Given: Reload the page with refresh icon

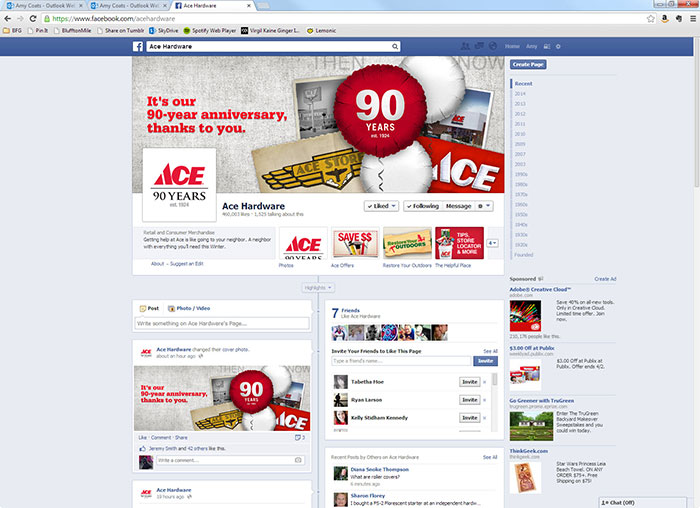Looking at the screenshot, I should pos(33,19).
